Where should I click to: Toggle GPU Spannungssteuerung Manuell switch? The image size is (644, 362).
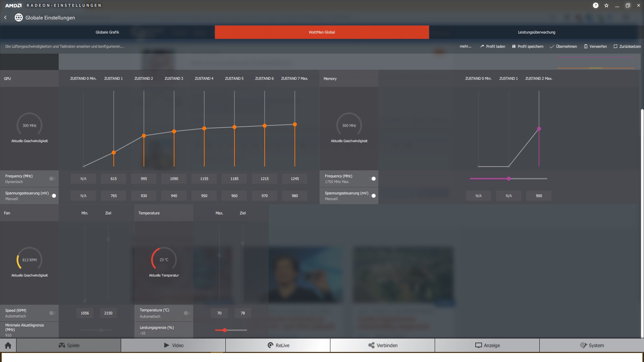(x=53, y=196)
